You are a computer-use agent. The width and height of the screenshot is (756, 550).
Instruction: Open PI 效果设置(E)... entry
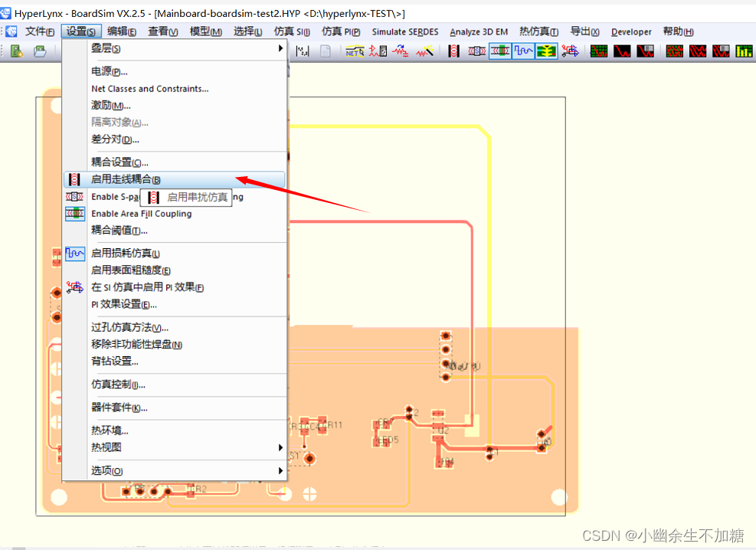[175, 304]
